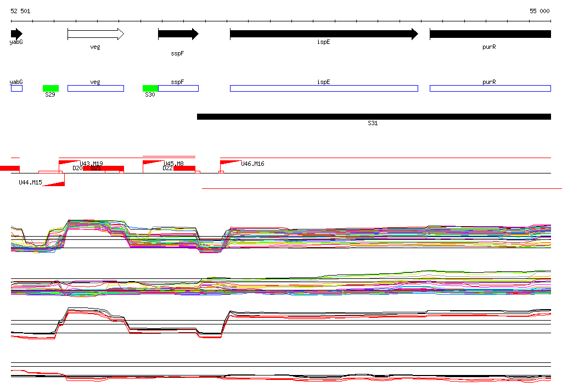Click the blue-outlined purR annotation box
The height and width of the screenshot is (392, 562).
490,88
